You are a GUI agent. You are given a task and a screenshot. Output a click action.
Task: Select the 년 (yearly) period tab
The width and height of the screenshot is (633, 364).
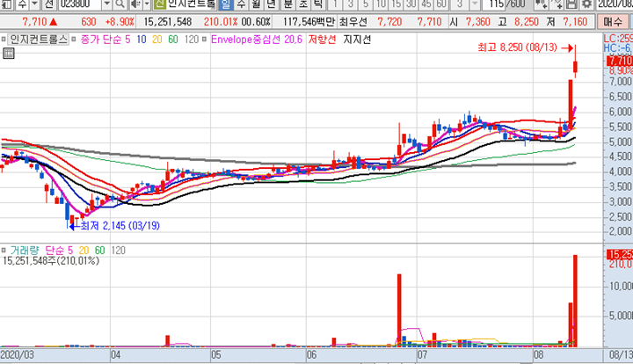pyautogui.click(x=272, y=4)
